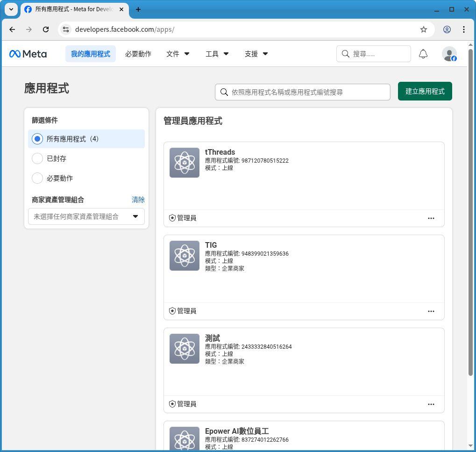Image resolution: width=476 pixels, height=452 pixels.
Task: Open 必要動作 in the top navigation
Action: [138, 54]
